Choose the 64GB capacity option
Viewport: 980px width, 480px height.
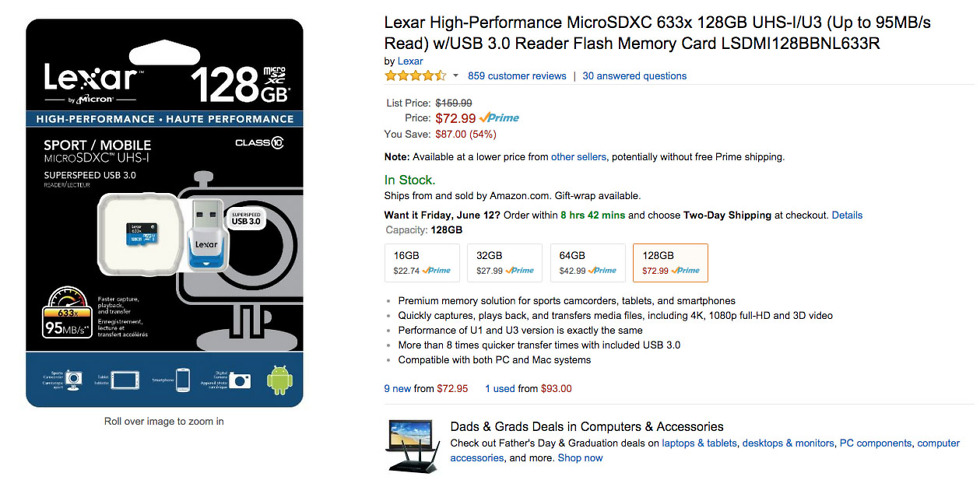click(x=587, y=263)
